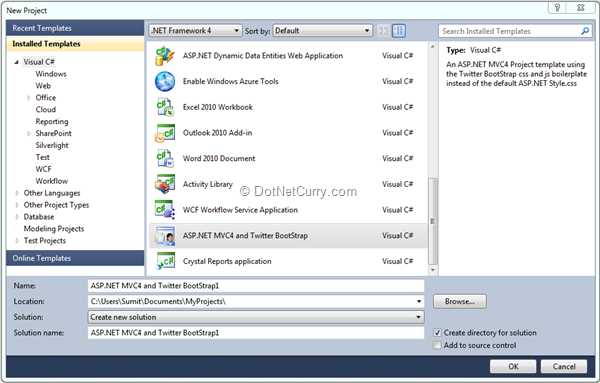Open the Online Templates section
The image size is (600, 383).
point(75,258)
